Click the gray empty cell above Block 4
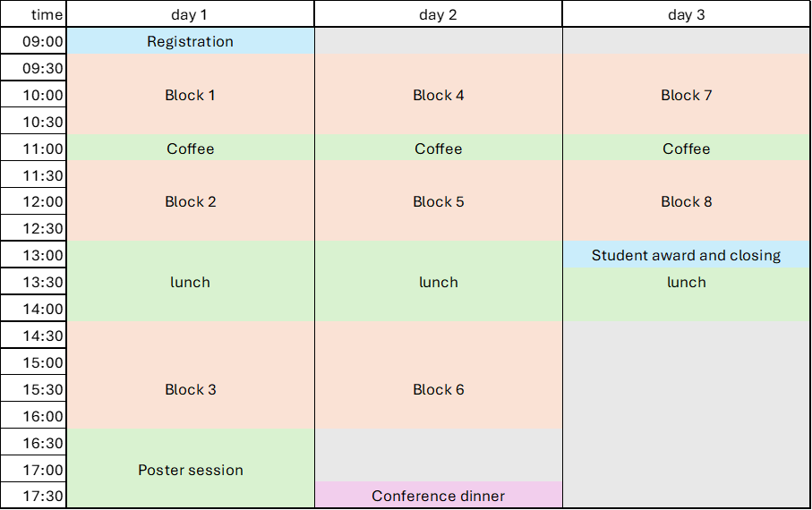812x510 pixels. pos(439,40)
